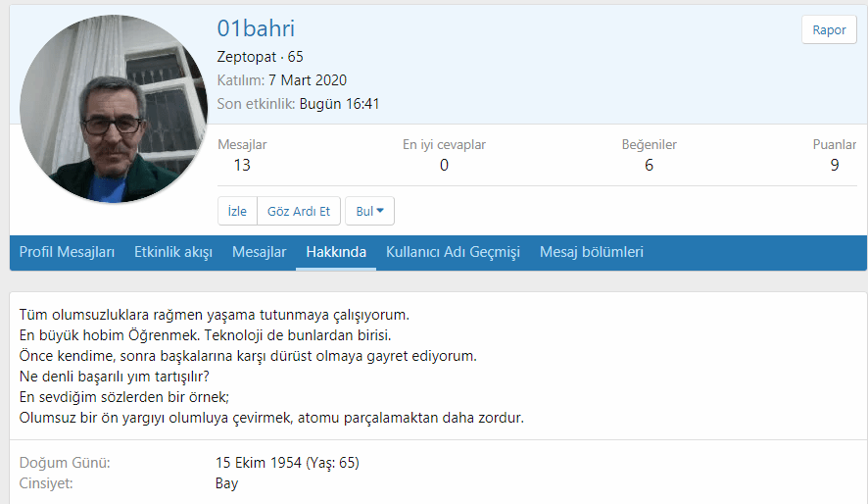Viewport: 868px width, 504px height.
Task: Open the Etkinlik akışı tab
Action: tap(173, 252)
